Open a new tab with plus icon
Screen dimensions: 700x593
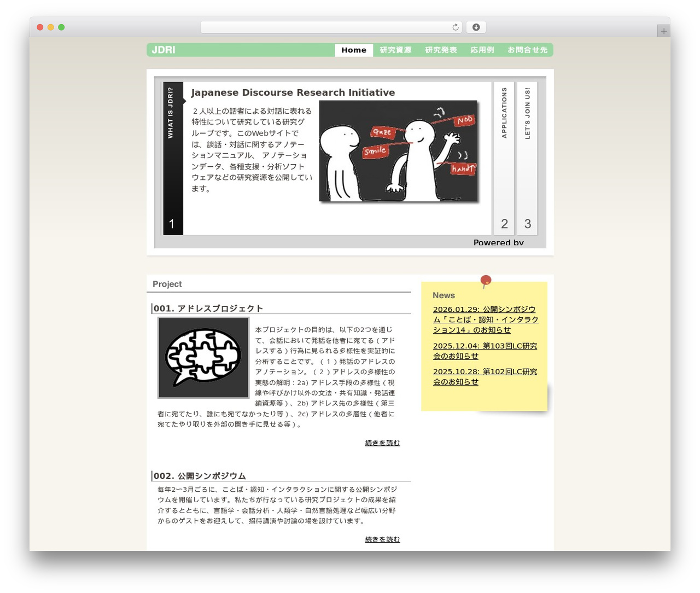(664, 31)
